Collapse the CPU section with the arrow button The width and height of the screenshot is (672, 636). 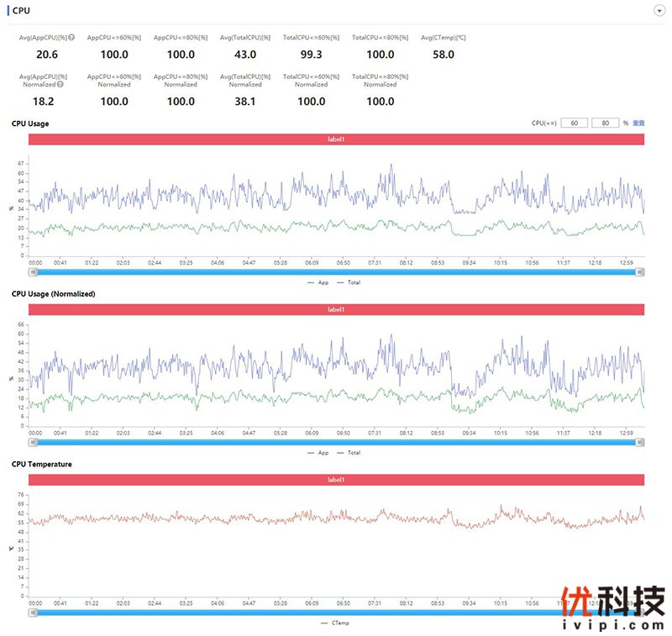(658, 10)
